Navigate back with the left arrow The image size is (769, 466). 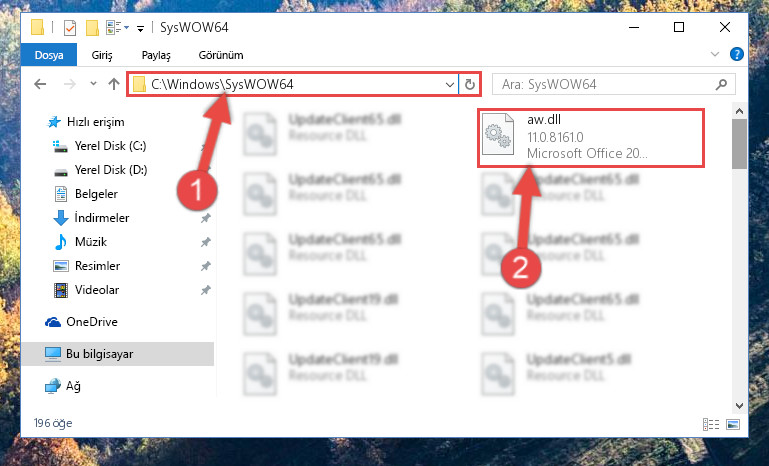(40, 84)
